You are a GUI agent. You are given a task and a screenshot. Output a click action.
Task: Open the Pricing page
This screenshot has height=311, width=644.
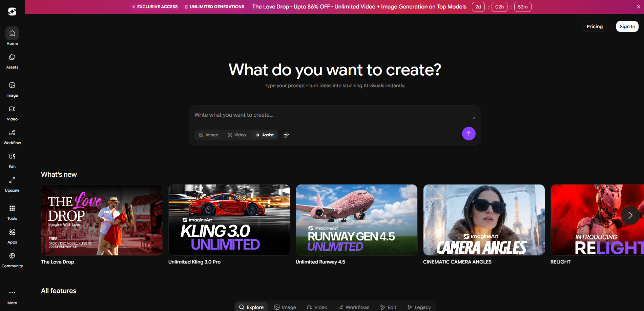click(595, 26)
